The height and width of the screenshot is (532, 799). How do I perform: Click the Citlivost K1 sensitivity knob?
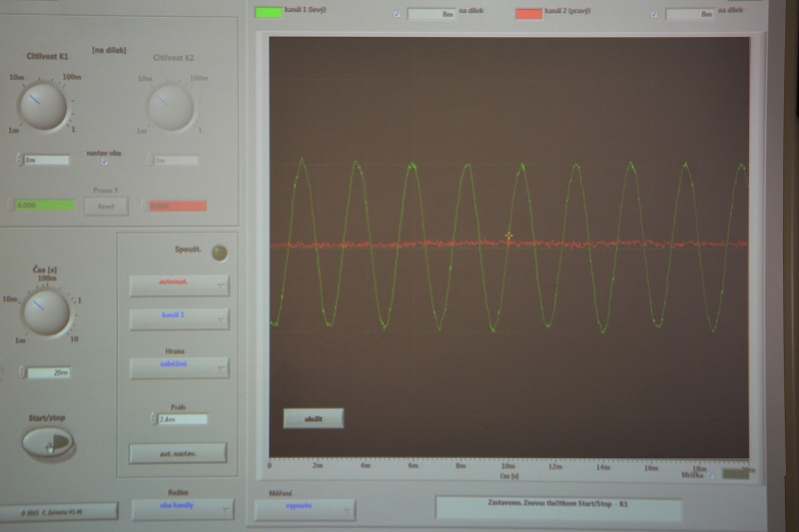click(43, 107)
